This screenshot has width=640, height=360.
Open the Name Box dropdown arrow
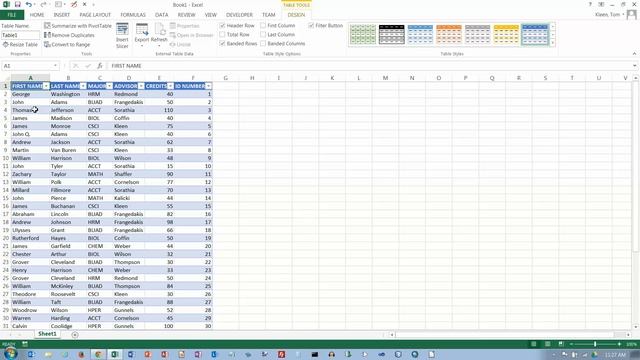pos(55,66)
